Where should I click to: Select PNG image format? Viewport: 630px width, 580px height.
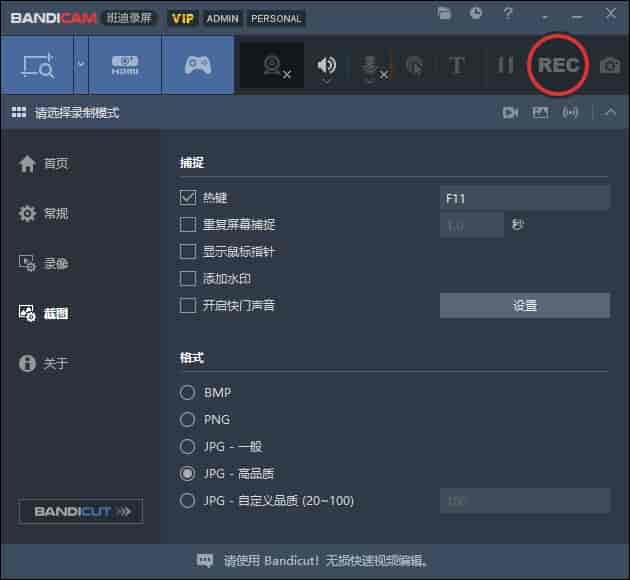pyautogui.click(x=188, y=420)
